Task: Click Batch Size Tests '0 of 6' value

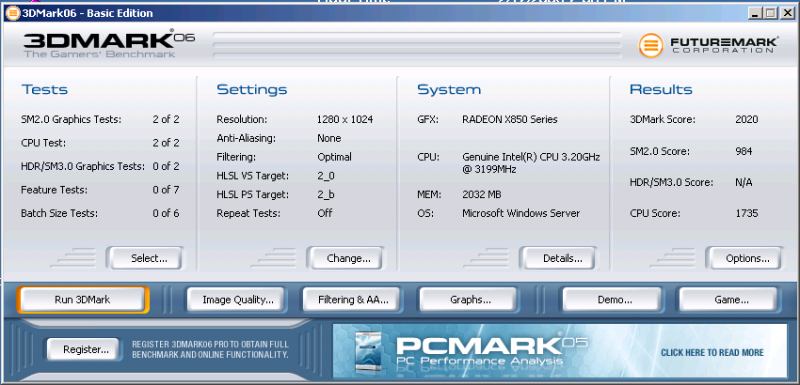Action: 166,214
